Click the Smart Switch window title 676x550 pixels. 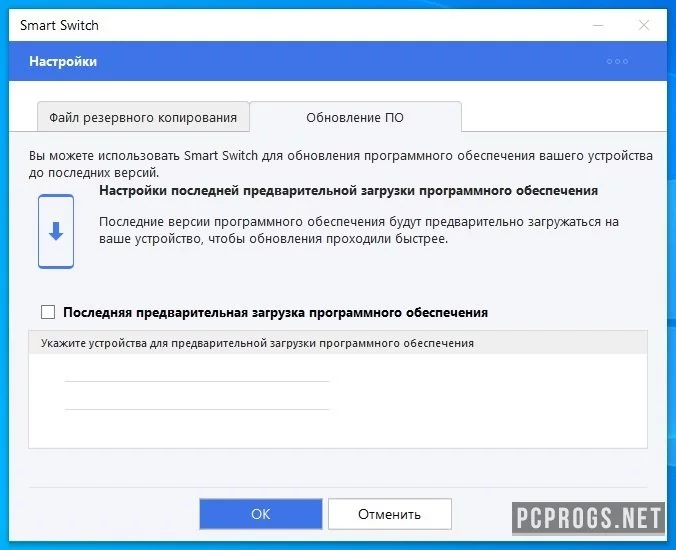tap(59, 25)
